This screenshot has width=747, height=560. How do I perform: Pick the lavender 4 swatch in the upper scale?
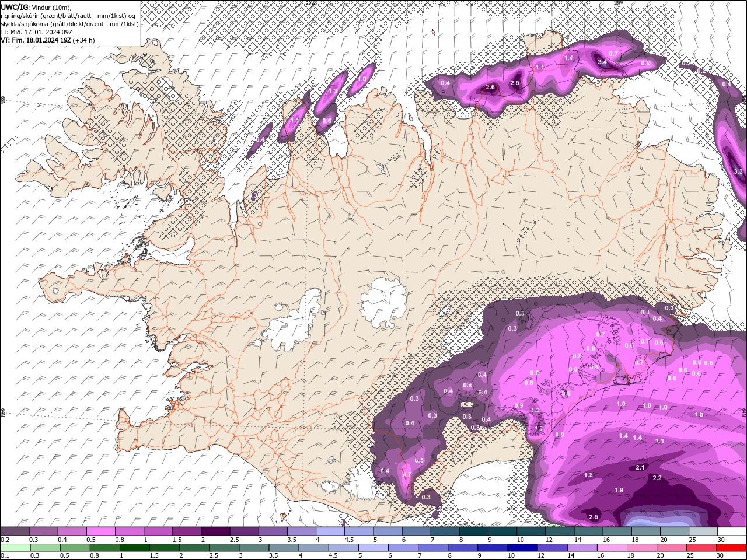tap(329, 531)
